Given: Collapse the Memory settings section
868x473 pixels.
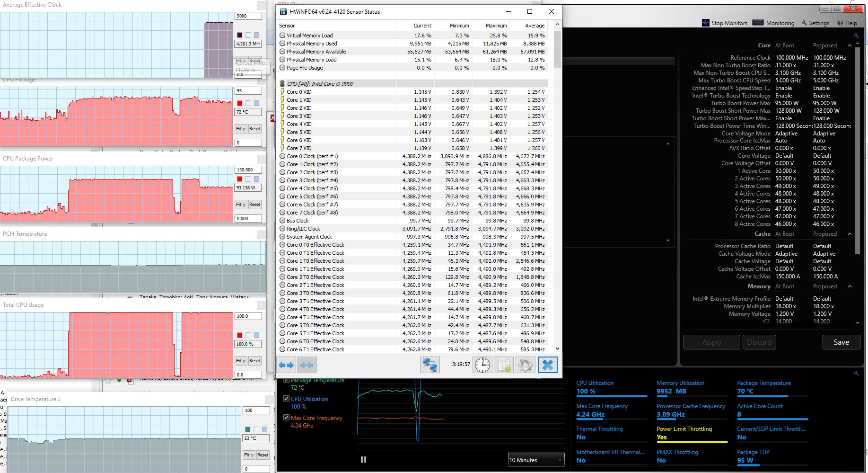Looking at the screenshot, I should pos(850,286).
